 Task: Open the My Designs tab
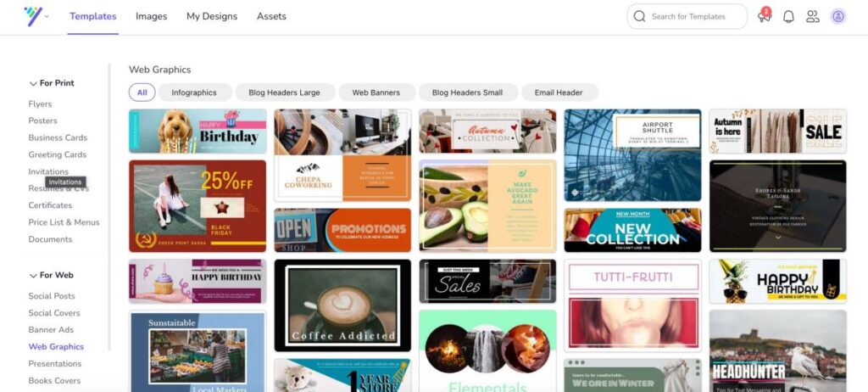(x=212, y=17)
